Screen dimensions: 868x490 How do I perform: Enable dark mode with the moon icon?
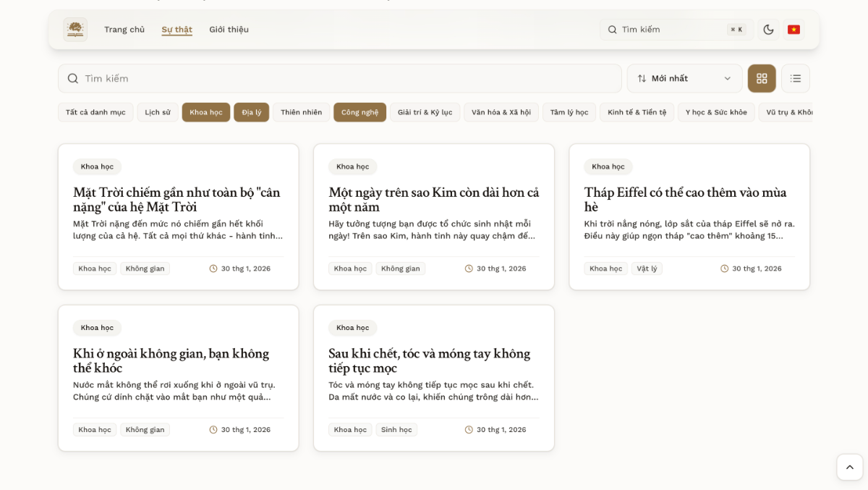768,29
